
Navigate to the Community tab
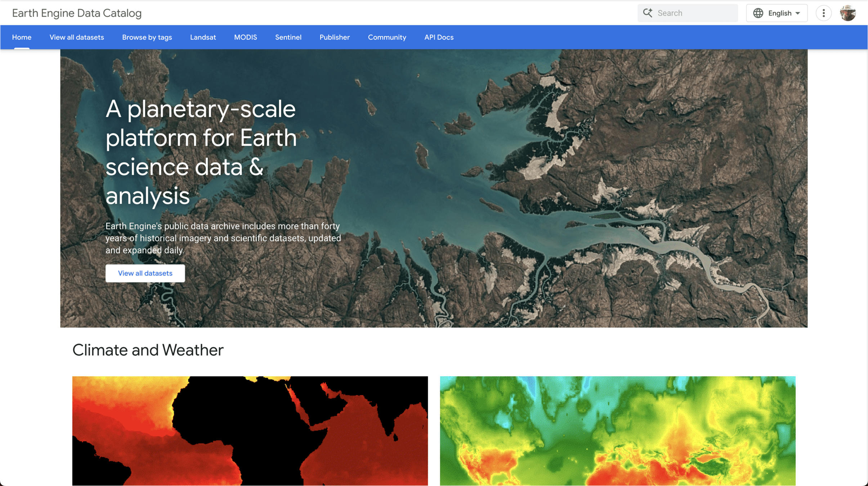[387, 37]
